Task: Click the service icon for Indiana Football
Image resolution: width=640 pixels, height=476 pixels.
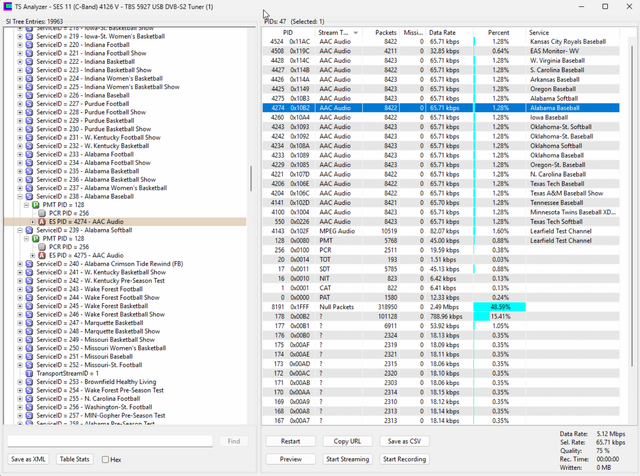Action: 29,45
